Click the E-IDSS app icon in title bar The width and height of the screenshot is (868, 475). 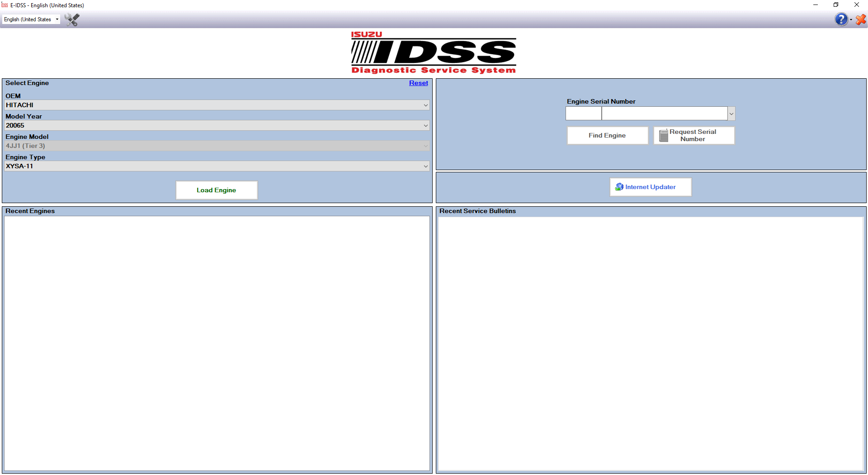(5, 5)
